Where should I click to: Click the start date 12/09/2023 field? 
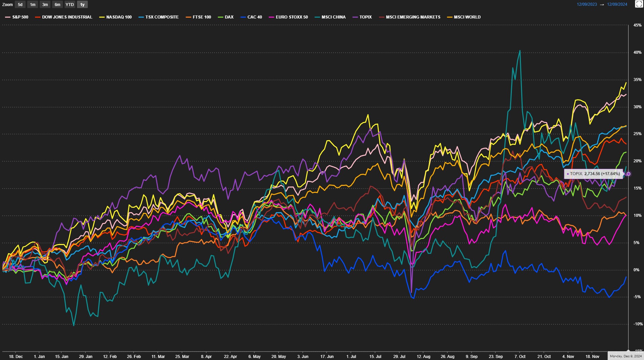(587, 4)
